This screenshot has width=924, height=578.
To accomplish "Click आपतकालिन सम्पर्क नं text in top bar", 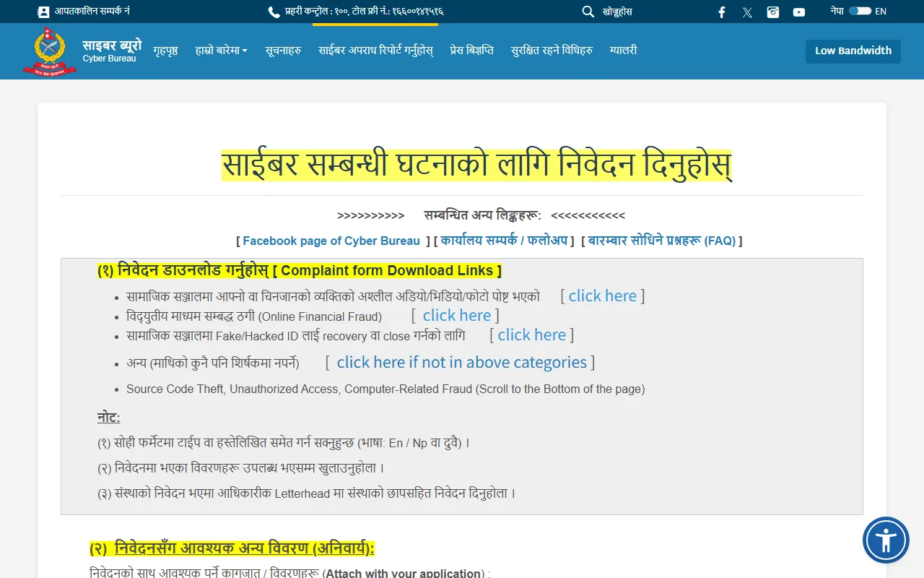I will click(92, 12).
